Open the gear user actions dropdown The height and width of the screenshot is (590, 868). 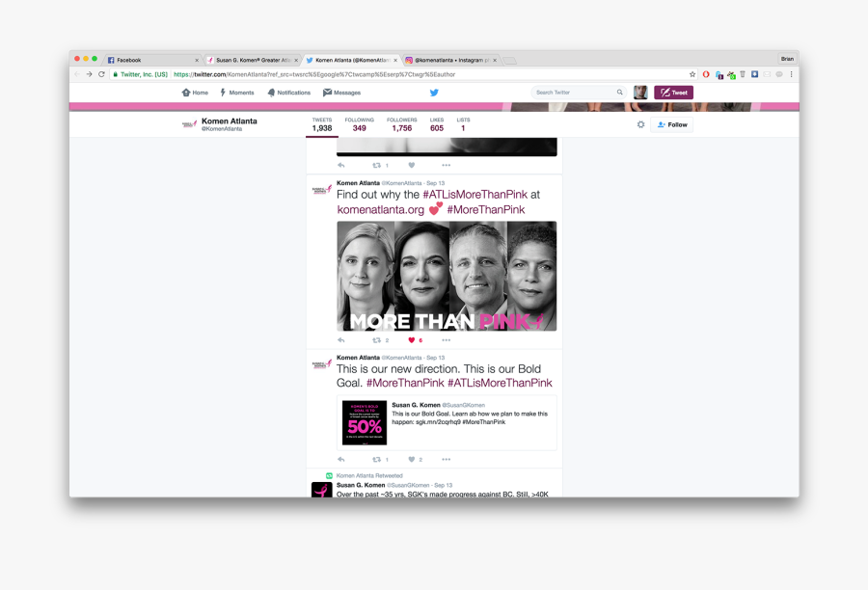tap(640, 124)
